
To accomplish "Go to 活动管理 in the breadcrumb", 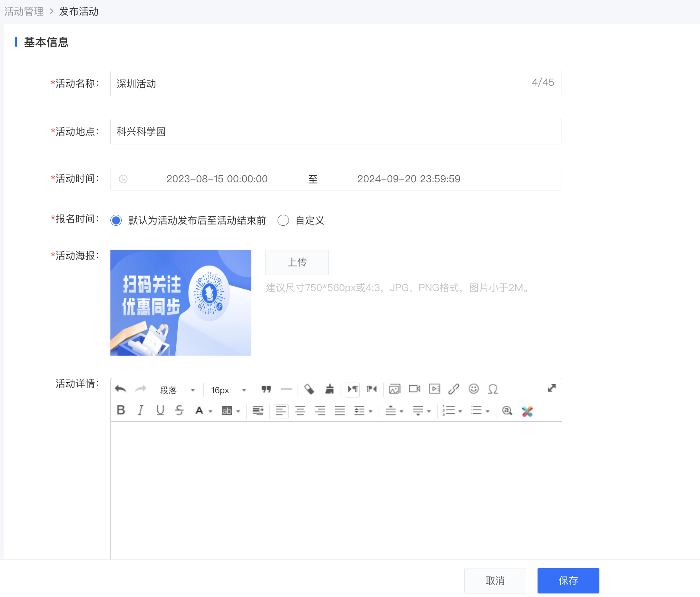I will tap(24, 12).
